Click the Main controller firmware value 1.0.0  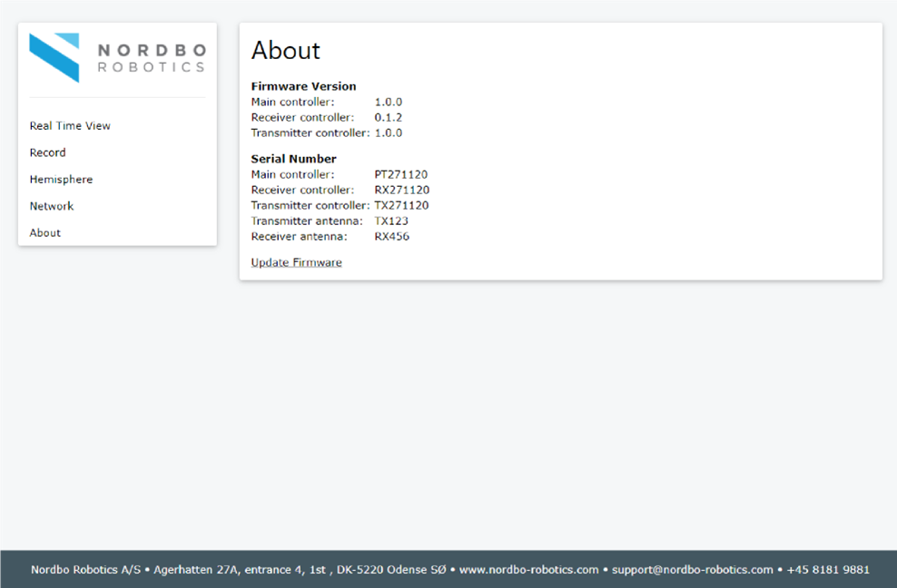click(x=389, y=102)
